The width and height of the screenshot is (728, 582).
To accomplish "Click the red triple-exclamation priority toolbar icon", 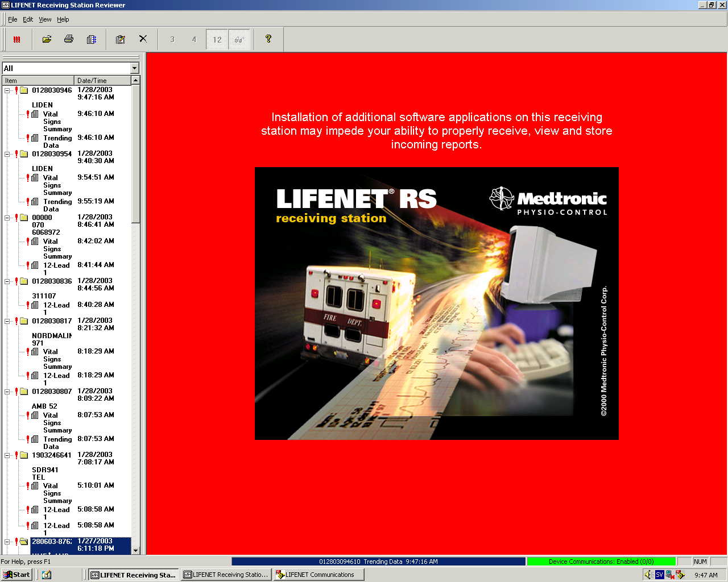I will pyautogui.click(x=17, y=39).
